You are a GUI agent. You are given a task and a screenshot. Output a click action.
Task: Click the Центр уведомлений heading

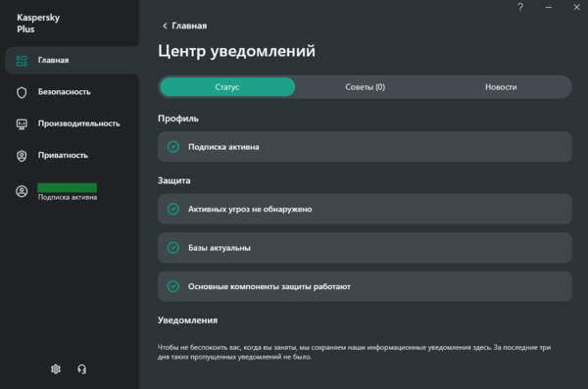(x=236, y=51)
